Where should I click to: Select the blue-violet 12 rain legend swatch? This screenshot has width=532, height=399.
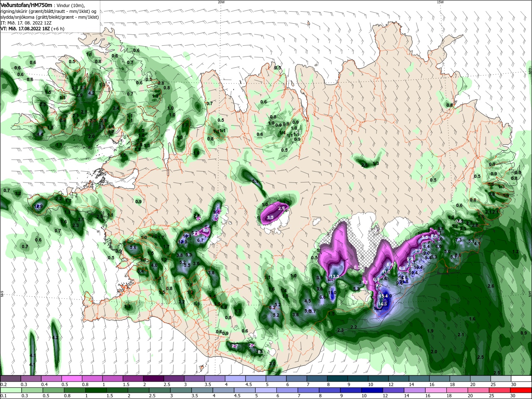[393, 390]
